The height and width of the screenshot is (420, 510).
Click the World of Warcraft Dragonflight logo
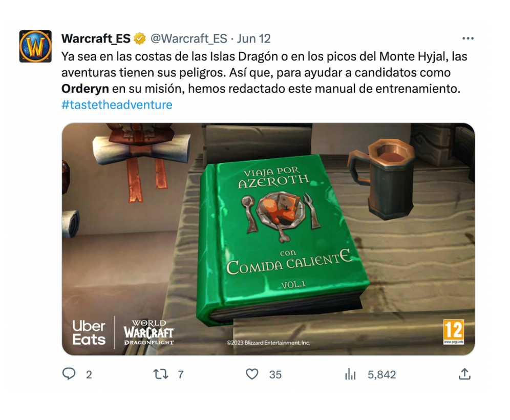(x=148, y=332)
